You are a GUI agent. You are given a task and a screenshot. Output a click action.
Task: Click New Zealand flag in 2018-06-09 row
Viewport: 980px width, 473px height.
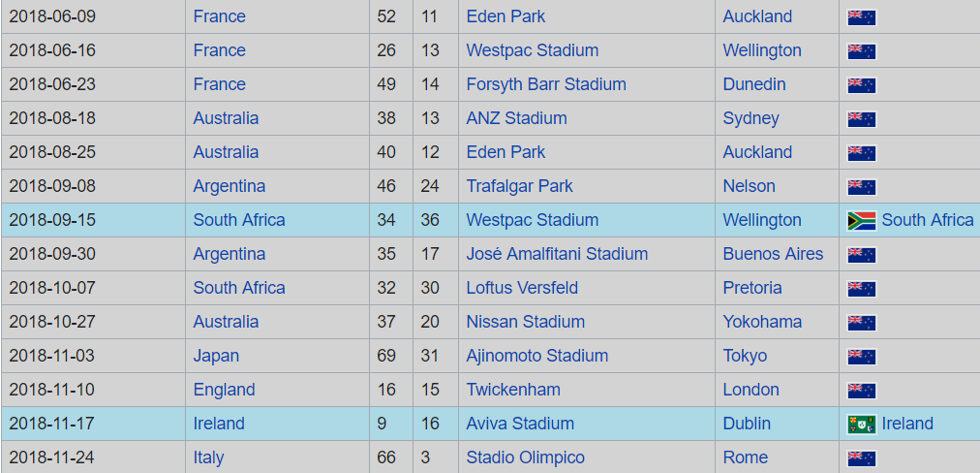pyautogui.click(x=861, y=16)
